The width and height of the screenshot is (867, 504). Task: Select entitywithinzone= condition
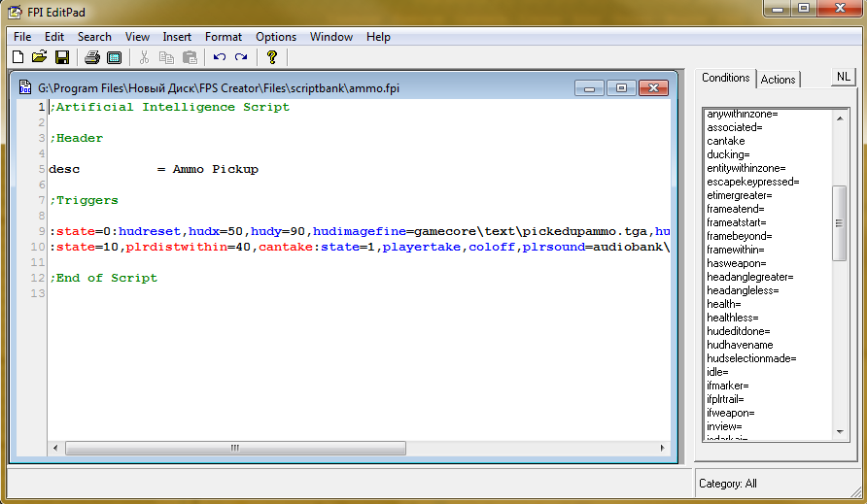(746, 168)
